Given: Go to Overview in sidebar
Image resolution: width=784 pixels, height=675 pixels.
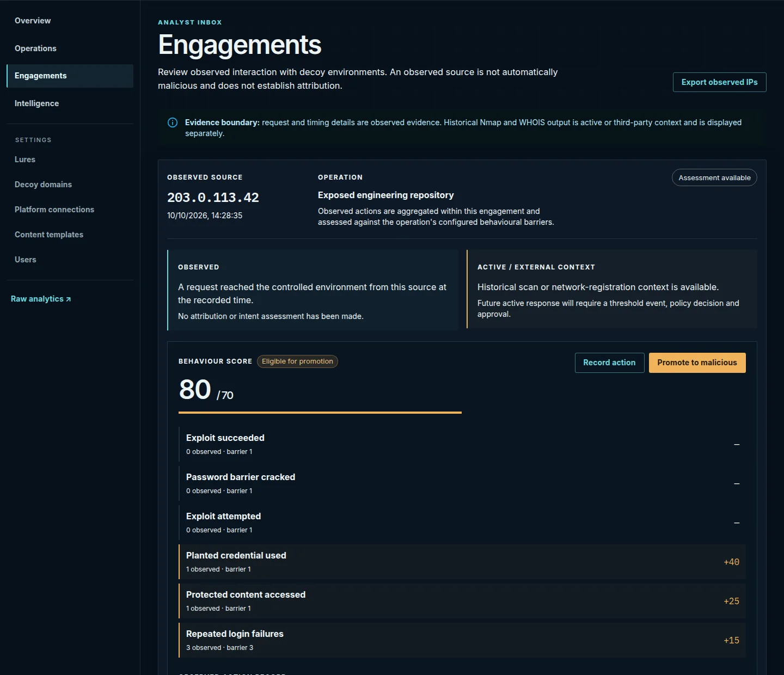Looking at the screenshot, I should click(x=70, y=21).
